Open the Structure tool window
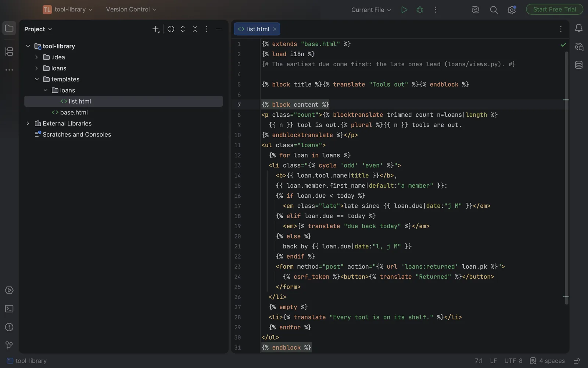 (x=9, y=52)
